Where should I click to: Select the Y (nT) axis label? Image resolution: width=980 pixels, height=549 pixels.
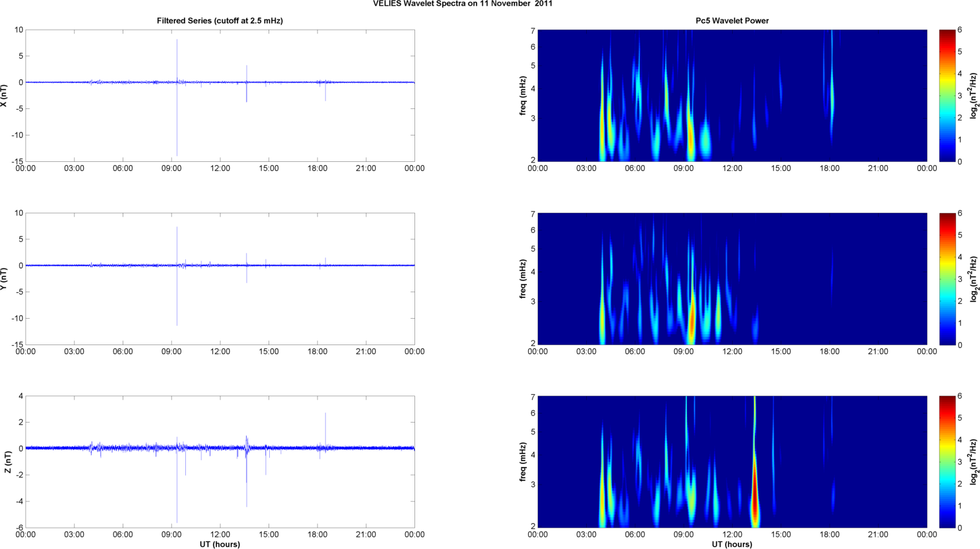(5, 279)
